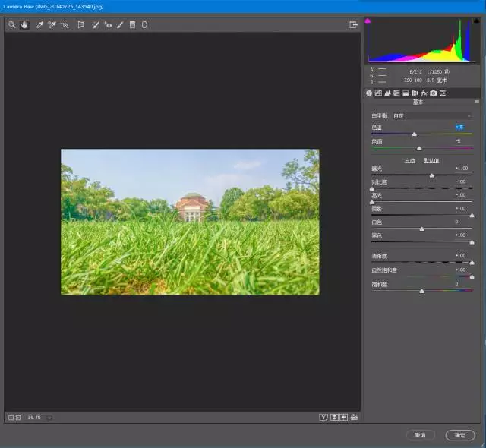Click the 白色 whites value field

coord(456,222)
